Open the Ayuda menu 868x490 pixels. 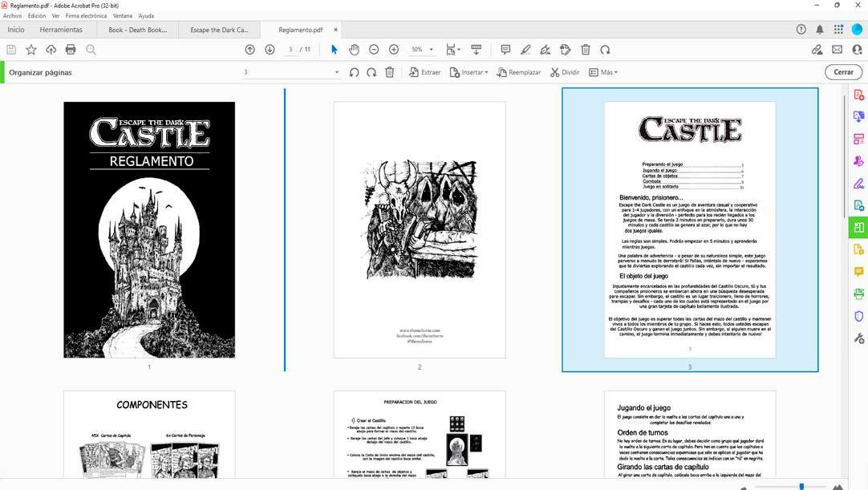[x=146, y=16]
